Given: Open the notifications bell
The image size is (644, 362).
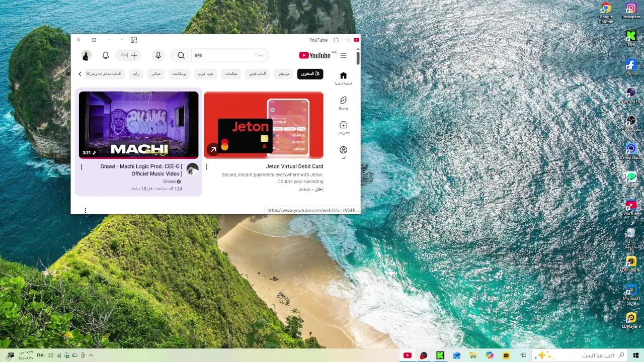Looking at the screenshot, I should [x=106, y=55].
